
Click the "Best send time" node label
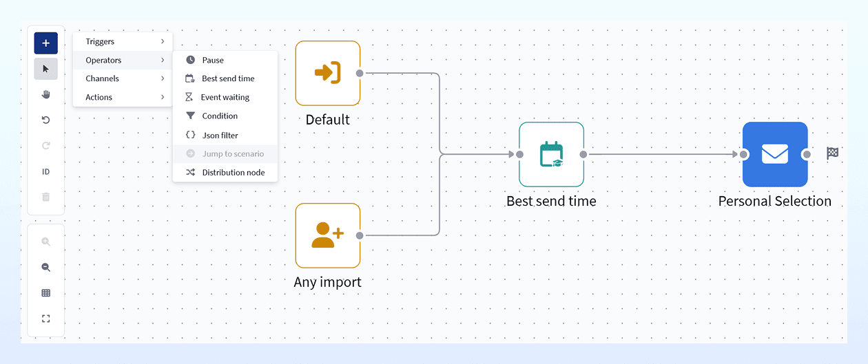(551, 201)
